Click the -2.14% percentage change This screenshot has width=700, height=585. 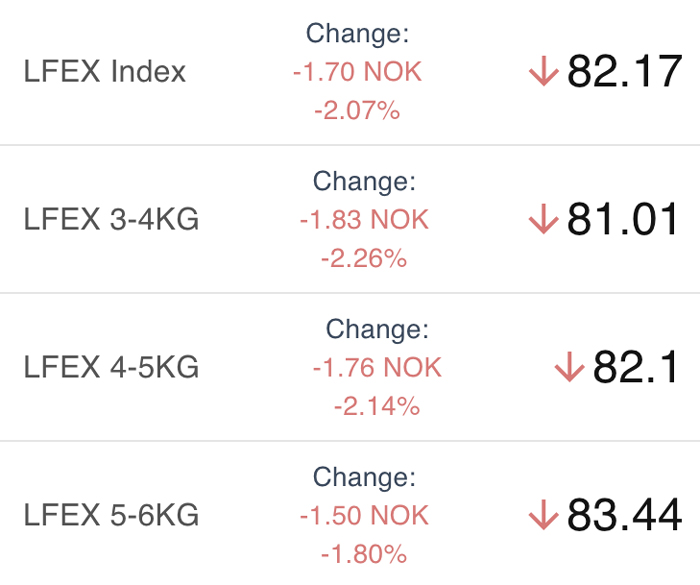377,406
